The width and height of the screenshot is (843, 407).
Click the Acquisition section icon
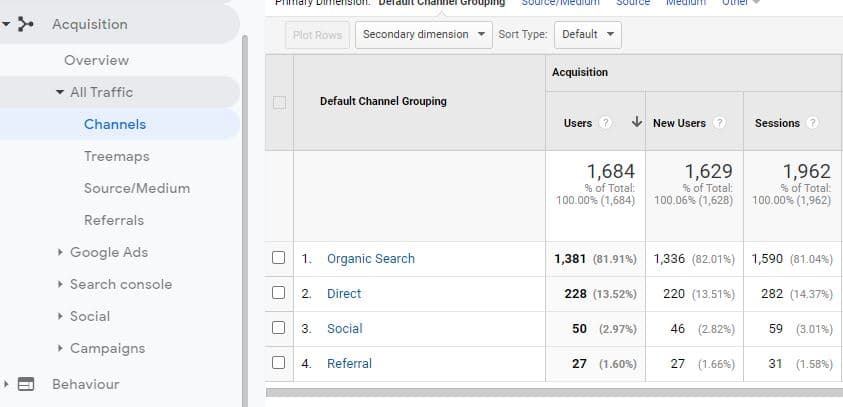[25, 24]
